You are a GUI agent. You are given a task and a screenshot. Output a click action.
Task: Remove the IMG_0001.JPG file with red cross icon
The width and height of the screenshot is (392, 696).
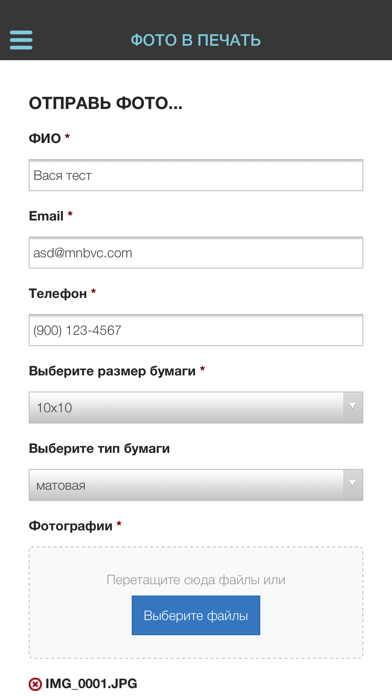(x=35, y=684)
